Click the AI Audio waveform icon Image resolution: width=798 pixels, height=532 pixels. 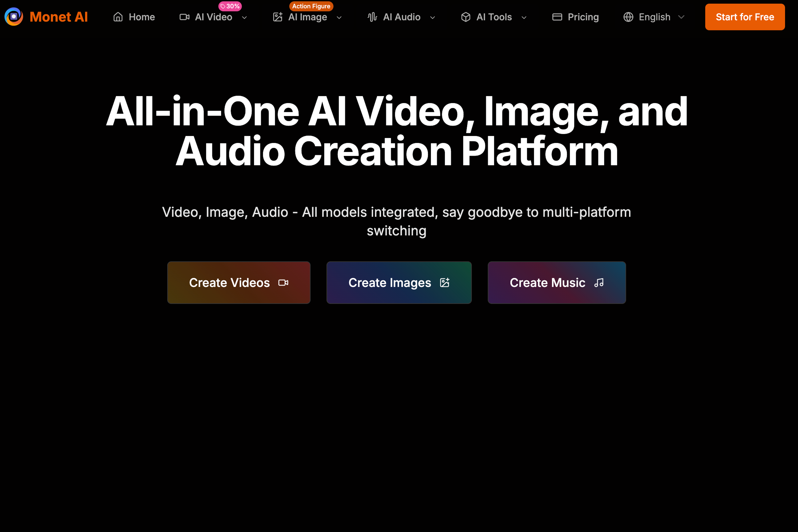(372, 17)
